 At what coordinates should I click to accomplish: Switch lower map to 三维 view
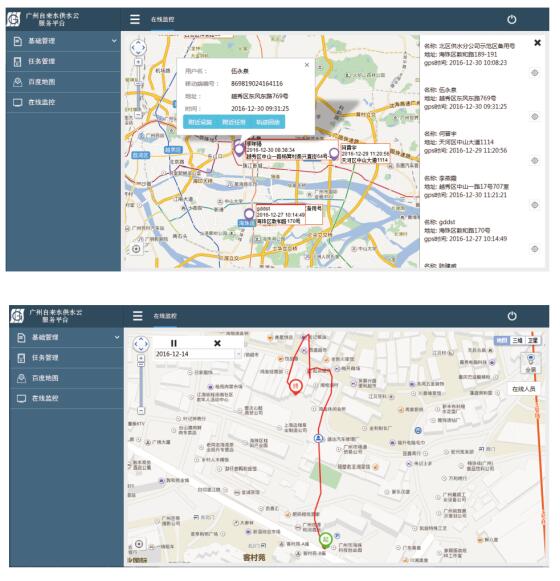tap(517, 340)
